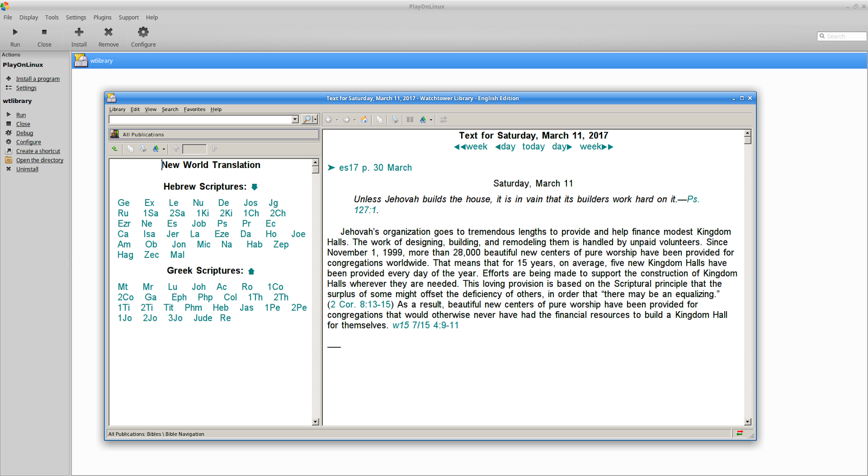Click the search magnifier button in Watchtower Library
868x476 pixels.
click(307, 119)
